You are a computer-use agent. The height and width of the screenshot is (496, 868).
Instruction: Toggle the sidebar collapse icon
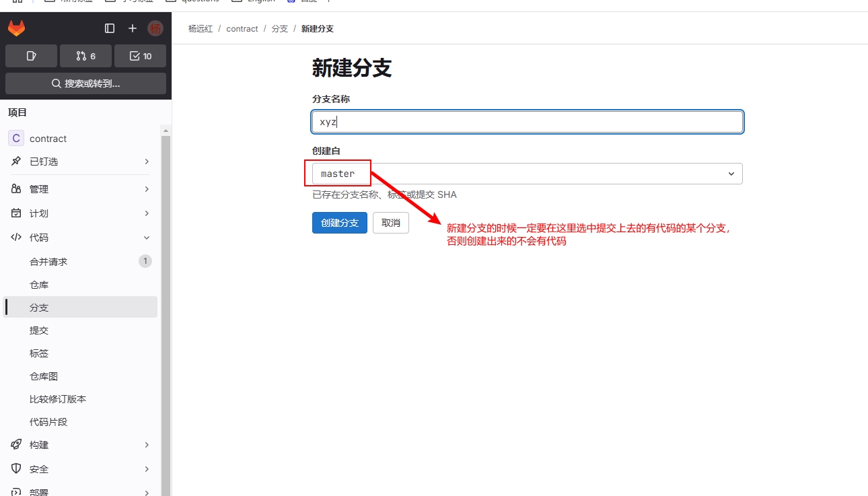110,28
